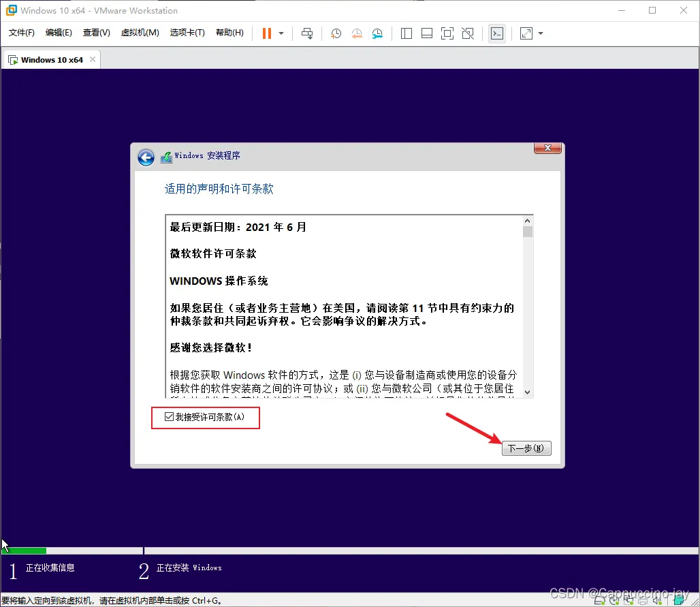Enter full screen mode
The height and width of the screenshot is (607, 700).
pyautogui.click(x=447, y=33)
